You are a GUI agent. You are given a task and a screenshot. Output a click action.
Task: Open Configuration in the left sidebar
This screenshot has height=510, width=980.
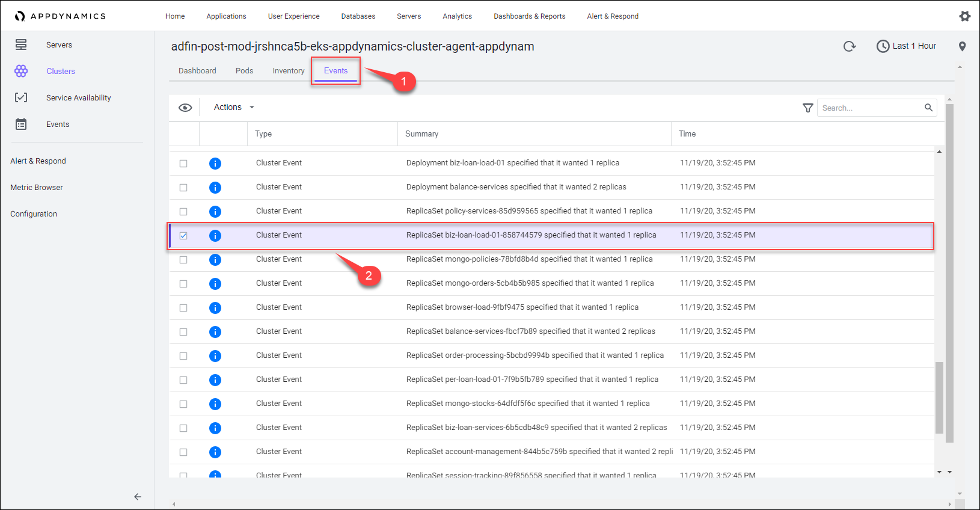point(34,214)
